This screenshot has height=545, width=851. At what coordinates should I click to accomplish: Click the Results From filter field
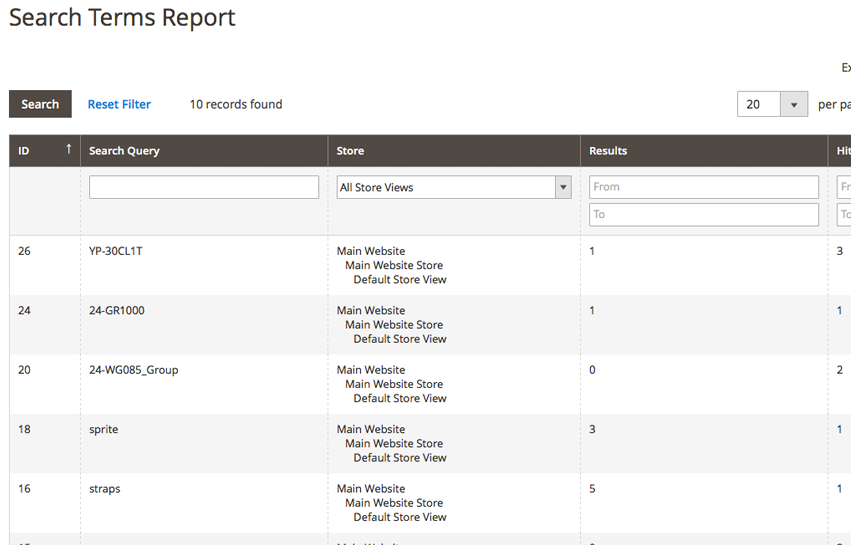(x=703, y=187)
